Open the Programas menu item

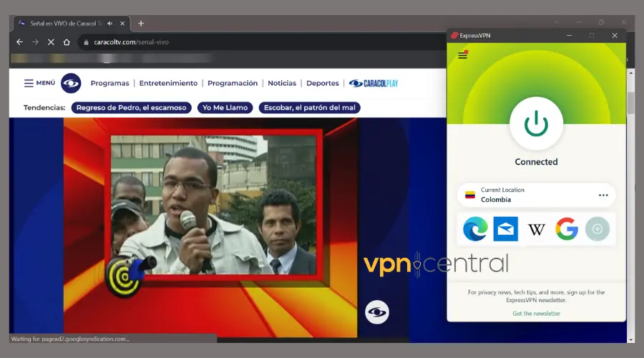click(x=109, y=83)
